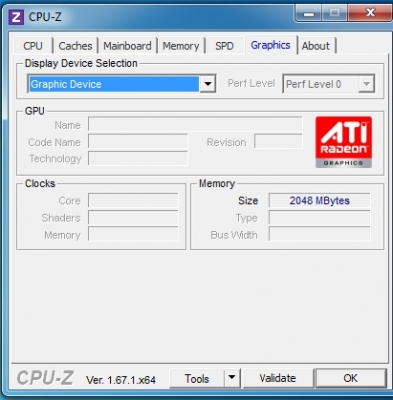Click the CPU-Z app icon in title bar
This screenshot has width=393, height=400.
point(16,17)
